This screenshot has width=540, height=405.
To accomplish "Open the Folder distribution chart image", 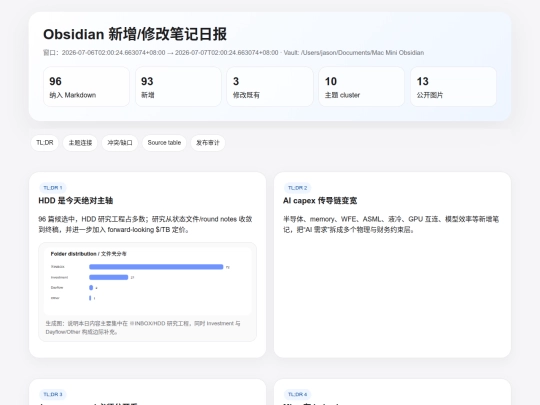I will [148, 281].
